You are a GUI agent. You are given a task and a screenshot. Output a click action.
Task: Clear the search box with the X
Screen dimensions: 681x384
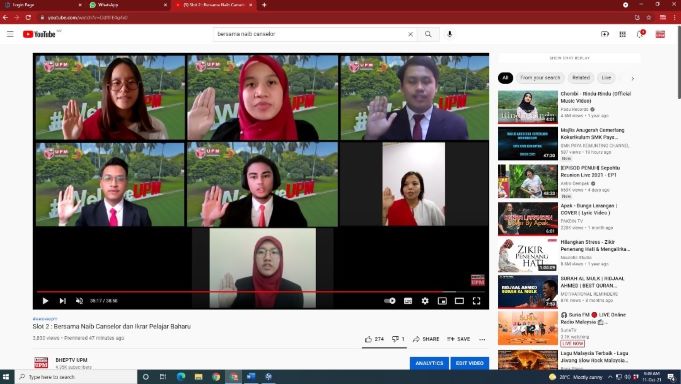410,34
